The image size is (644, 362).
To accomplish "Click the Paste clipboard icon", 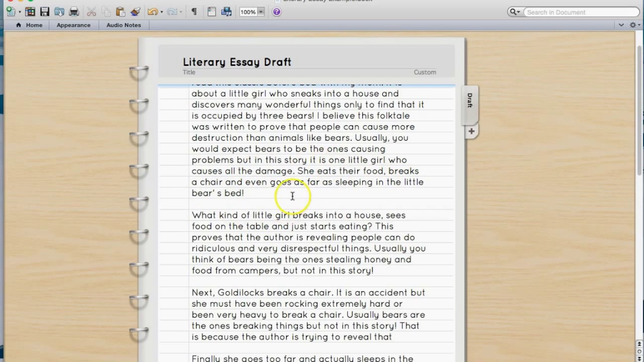I will [x=120, y=12].
